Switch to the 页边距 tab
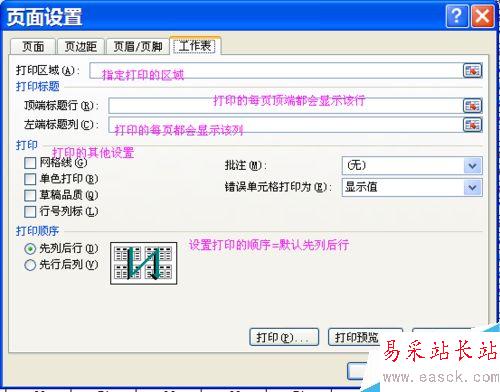This screenshot has width=500, height=392. click(x=81, y=47)
